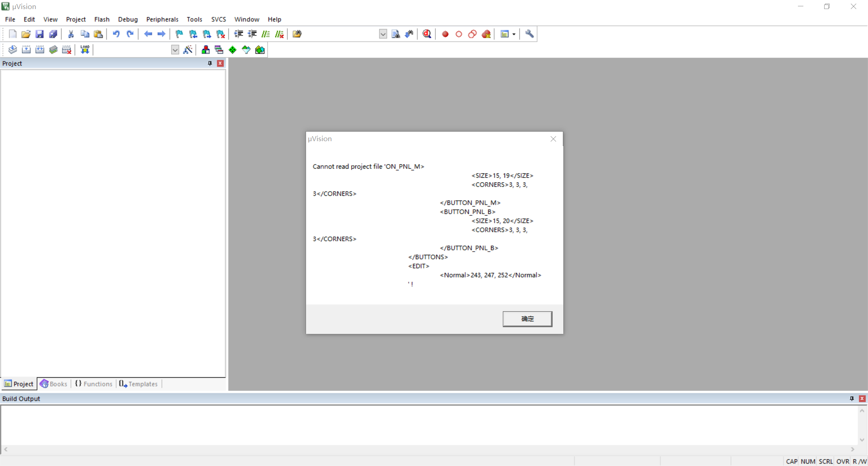Click the Batch Build stacked layers icon

(x=53, y=50)
